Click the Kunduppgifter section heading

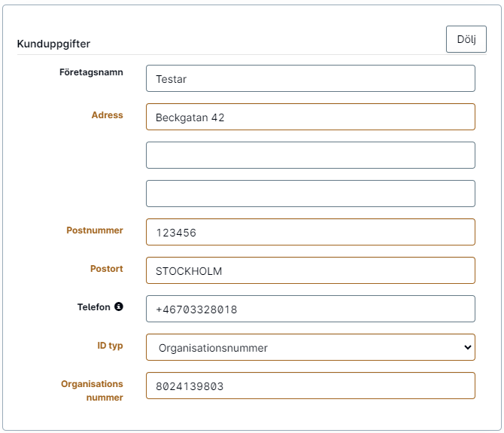coord(53,44)
